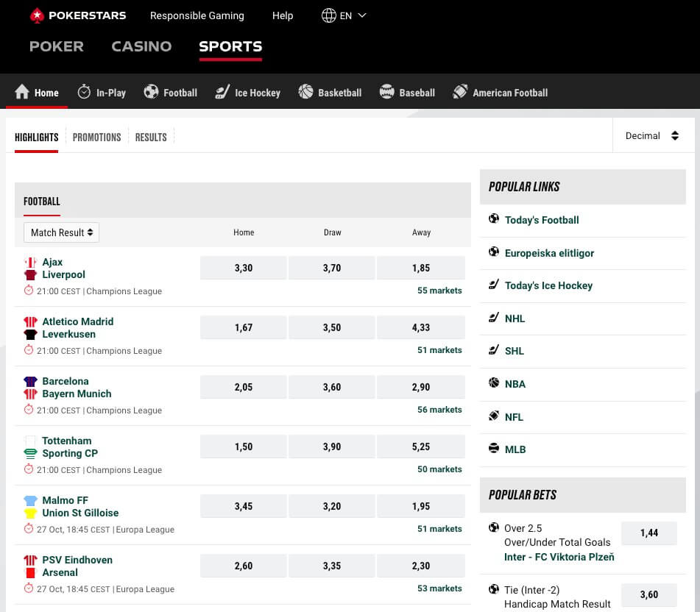Click the Barcelona jersey icon

coord(30,381)
